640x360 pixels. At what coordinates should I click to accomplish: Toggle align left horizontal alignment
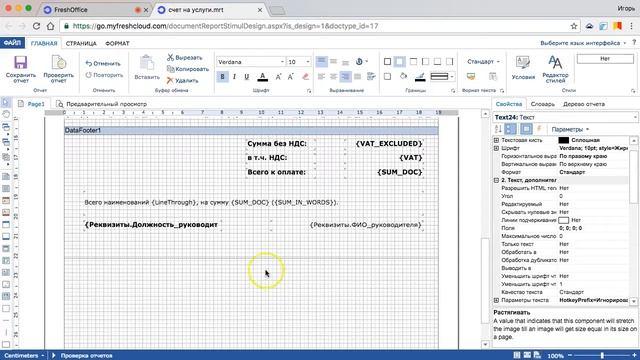[322, 76]
